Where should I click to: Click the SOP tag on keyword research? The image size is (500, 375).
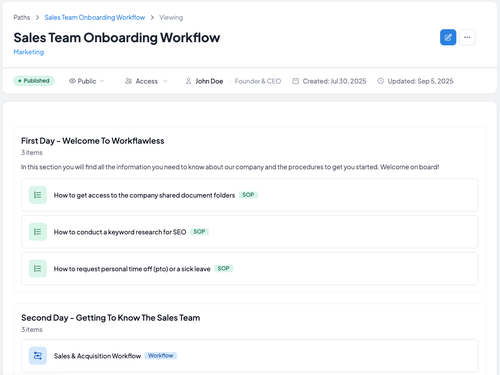[199, 231]
